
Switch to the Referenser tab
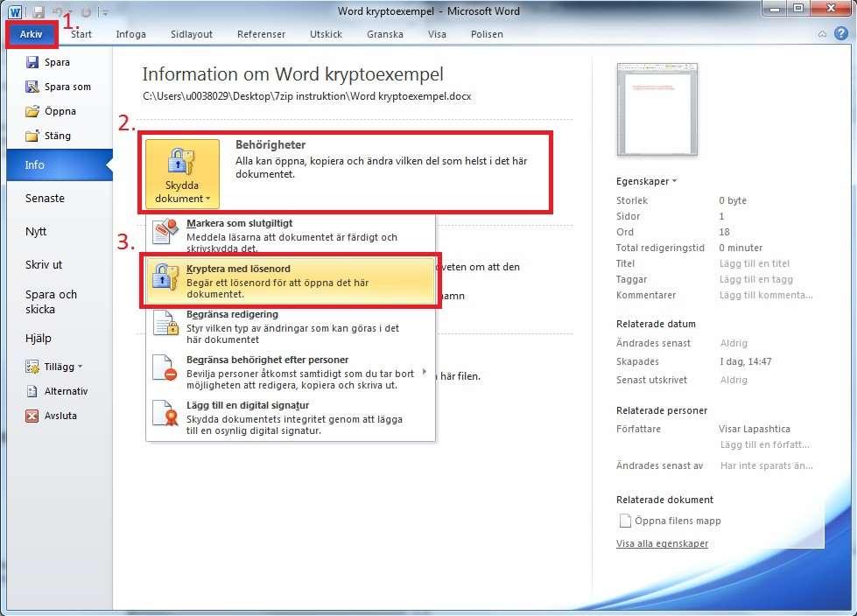(x=261, y=34)
